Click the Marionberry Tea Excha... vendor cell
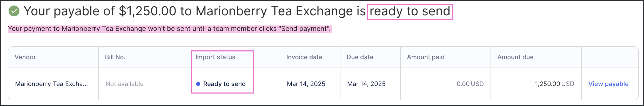The image size is (644, 106). pyautogui.click(x=51, y=84)
